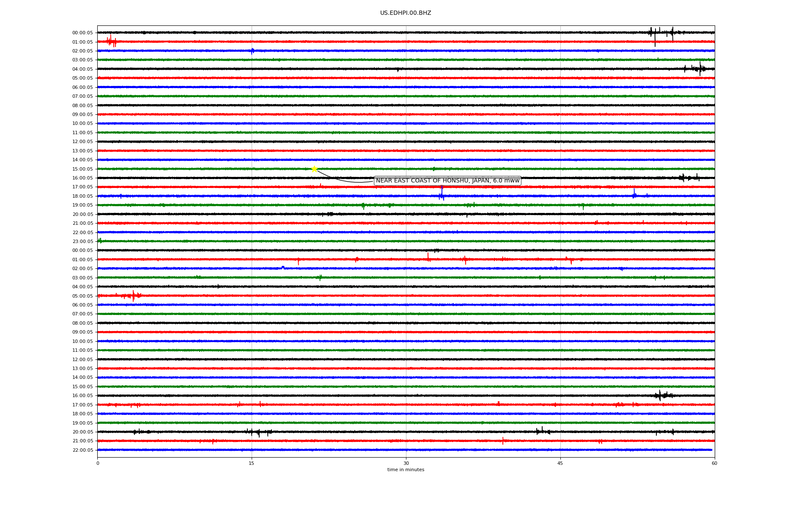Viewport: 812px width, 508px height.
Task: Click the 'time in minutes' axis label
Action: 405,470
